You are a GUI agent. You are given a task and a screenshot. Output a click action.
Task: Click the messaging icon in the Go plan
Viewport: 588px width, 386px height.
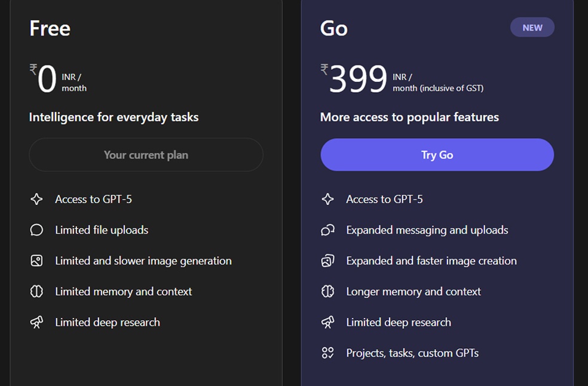pos(327,230)
